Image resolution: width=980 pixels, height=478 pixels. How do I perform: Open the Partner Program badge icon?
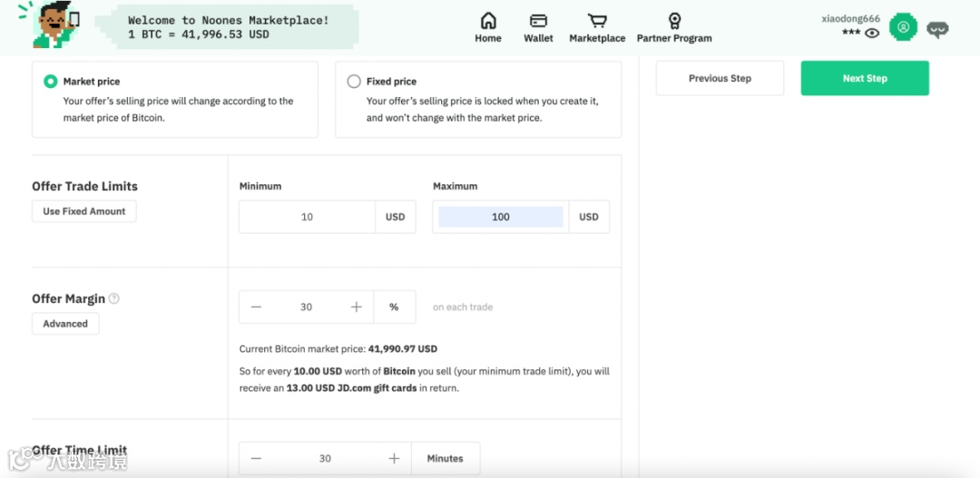(x=674, y=21)
